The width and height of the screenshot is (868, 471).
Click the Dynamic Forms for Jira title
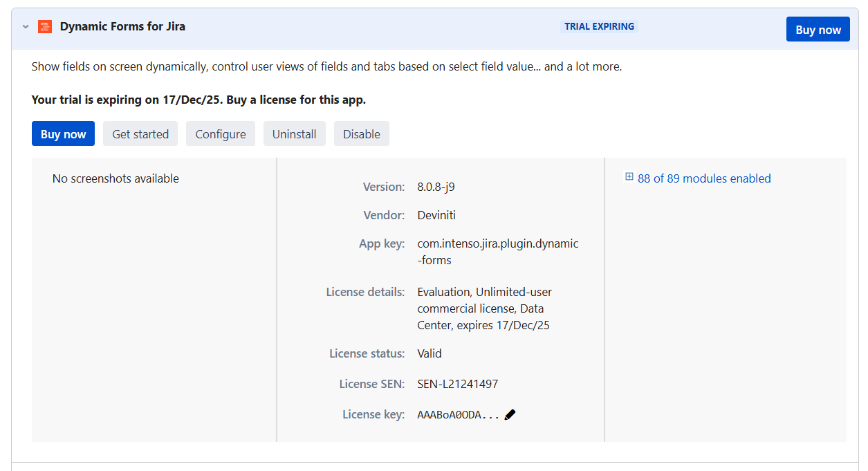(122, 27)
